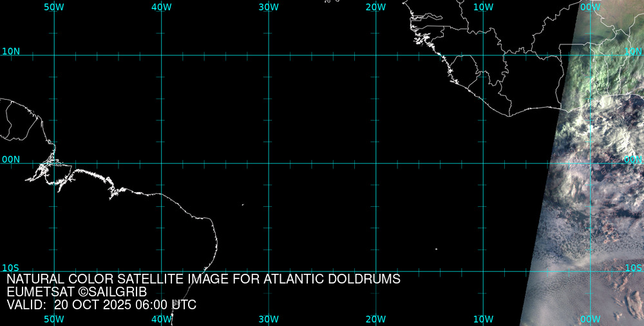Click the right-edge 00N equator label

pos(633,159)
